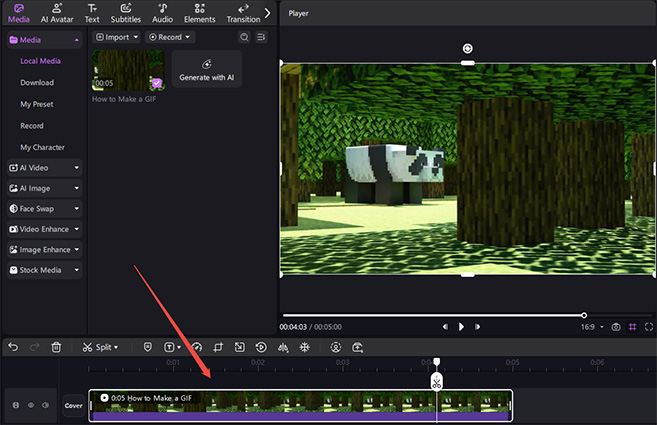Undo the last edit in timeline toolbar

click(13, 347)
